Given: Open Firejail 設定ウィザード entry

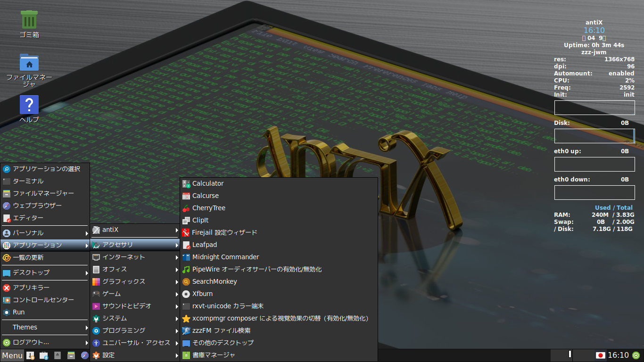Looking at the screenshot, I should click(279, 232).
